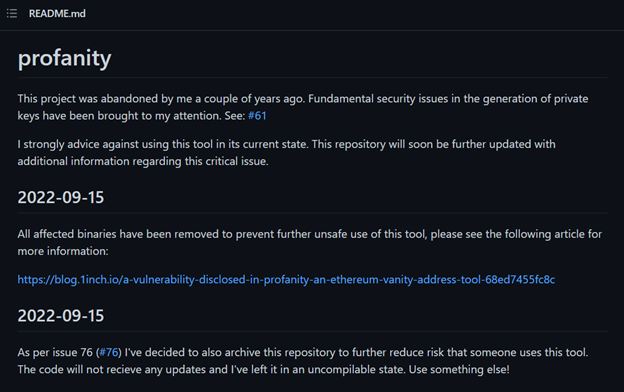Click the text 'As per issue 76'
This screenshot has height=392, width=624.
(55, 352)
